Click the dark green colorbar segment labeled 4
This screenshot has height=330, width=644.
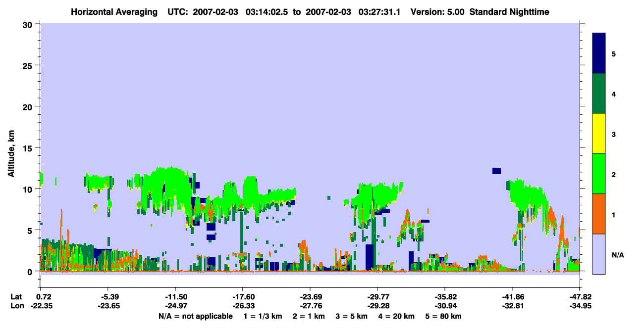pyautogui.click(x=599, y=94)
